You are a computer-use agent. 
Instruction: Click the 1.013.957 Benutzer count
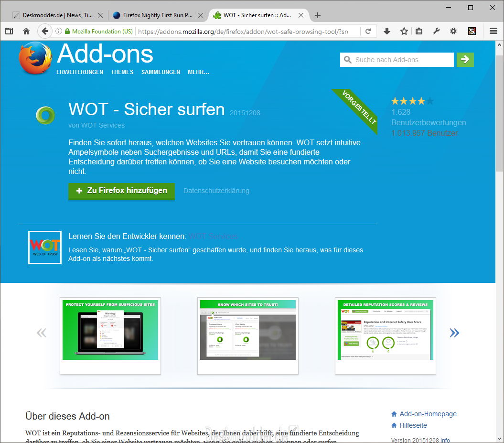(424, 133)
